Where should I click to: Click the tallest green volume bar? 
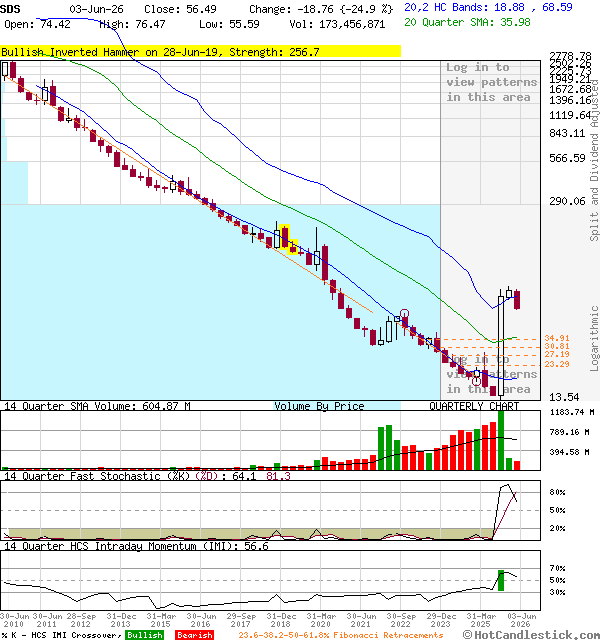[x=501, y=440]
